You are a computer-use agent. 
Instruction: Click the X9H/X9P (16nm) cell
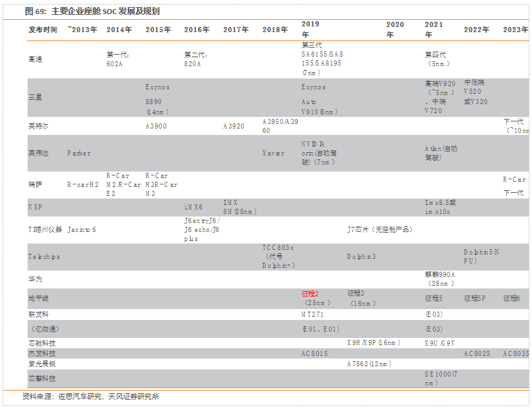pos(373,343)
